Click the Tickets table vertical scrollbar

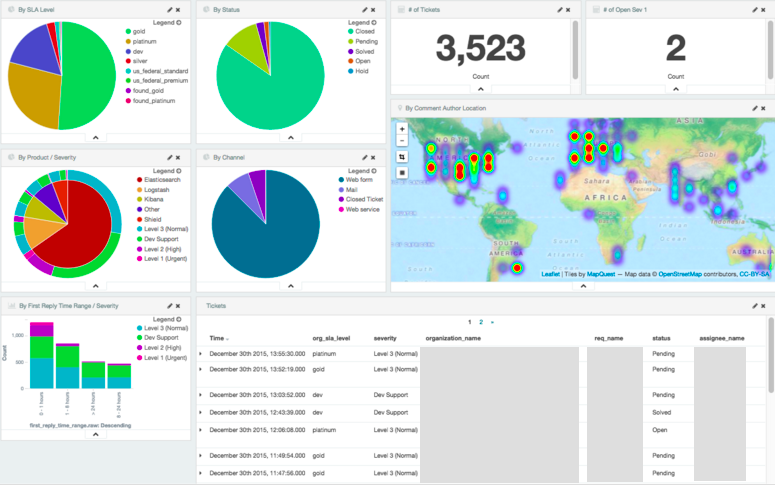coord(772,354)
